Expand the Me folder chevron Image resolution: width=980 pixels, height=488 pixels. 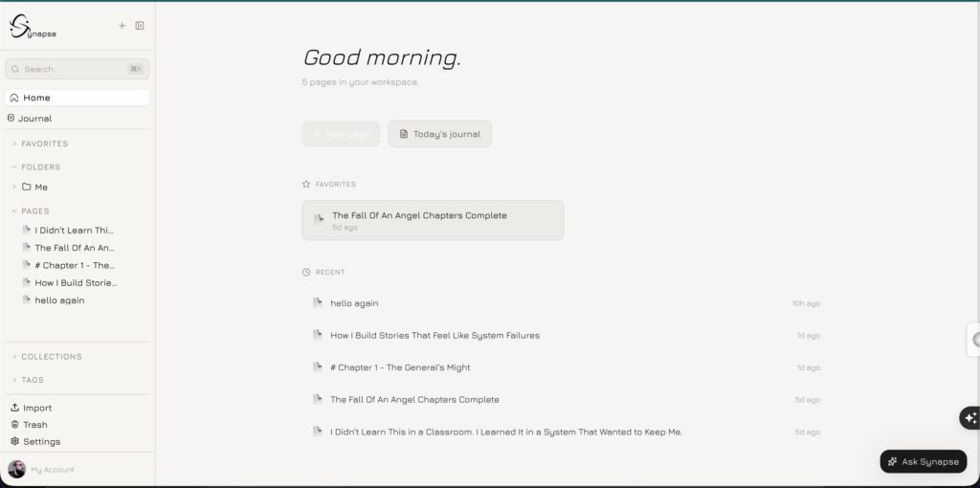click(x=14, y=187)
